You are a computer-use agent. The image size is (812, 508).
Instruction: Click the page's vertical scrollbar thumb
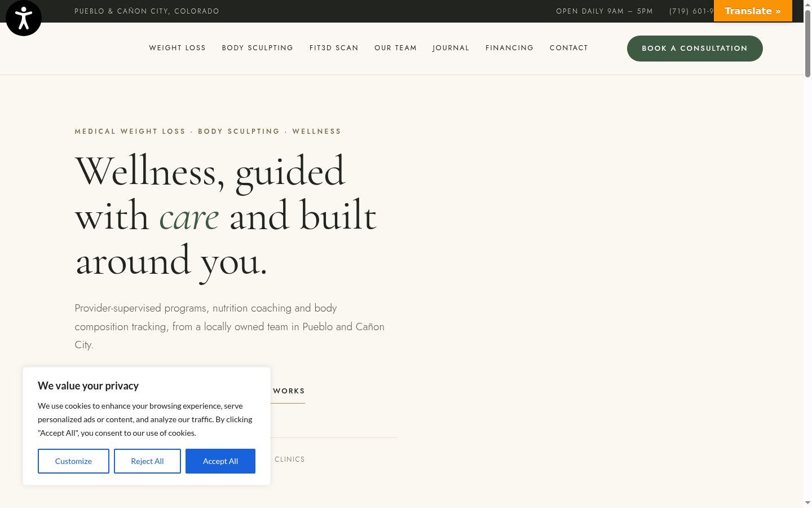[807, 43]
